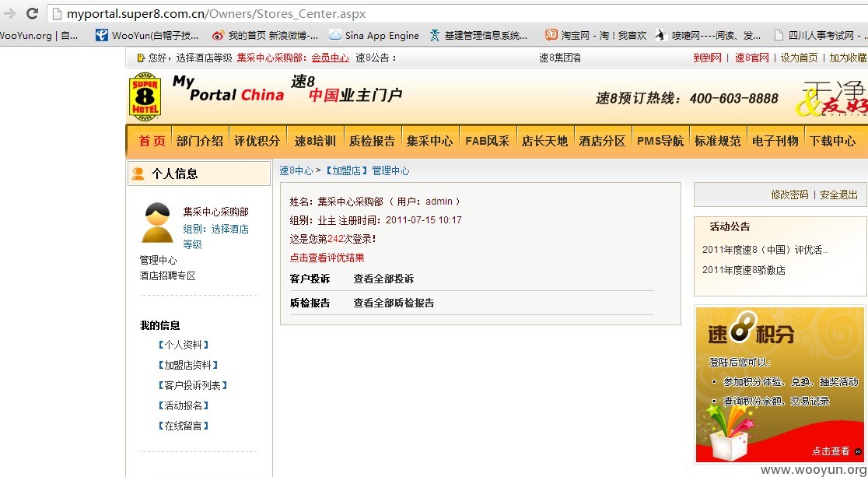Screen dimensions: 868x477
Task: Open announcement 2011年度速8骄傲店
Action: [x=744, y=270]
